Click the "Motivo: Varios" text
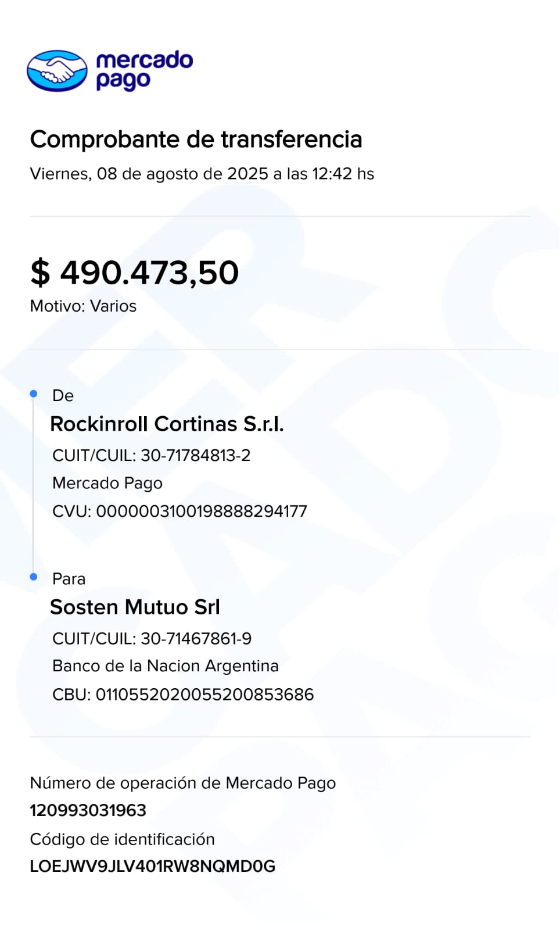The height and width of the screenshot is (930, 560). click(x=83, y=306)
